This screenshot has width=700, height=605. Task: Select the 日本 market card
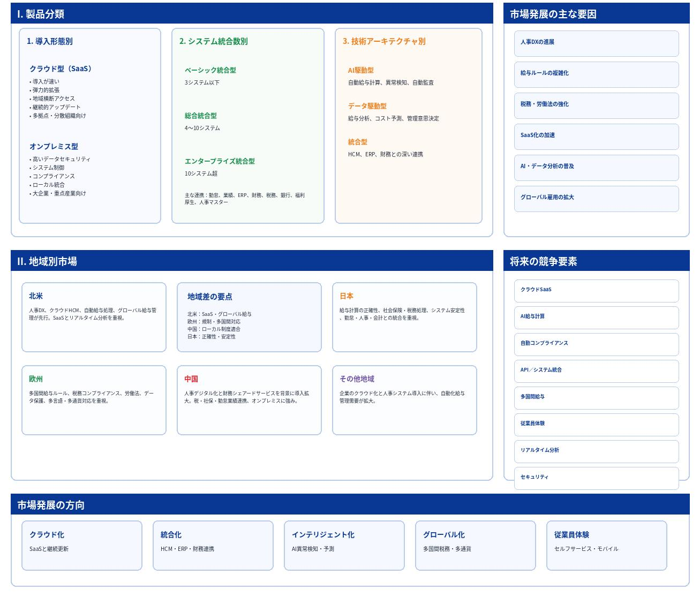coord(404,317)
